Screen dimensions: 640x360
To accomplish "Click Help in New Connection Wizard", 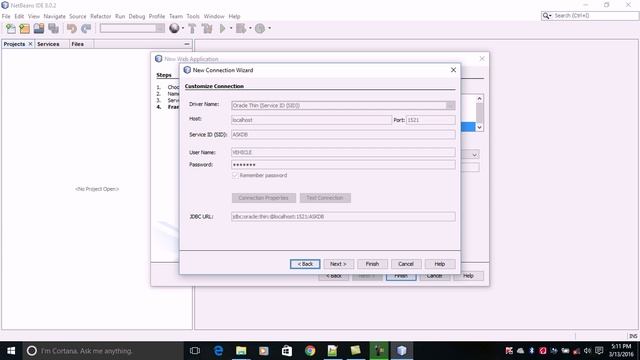I will [x=440, y=264].
